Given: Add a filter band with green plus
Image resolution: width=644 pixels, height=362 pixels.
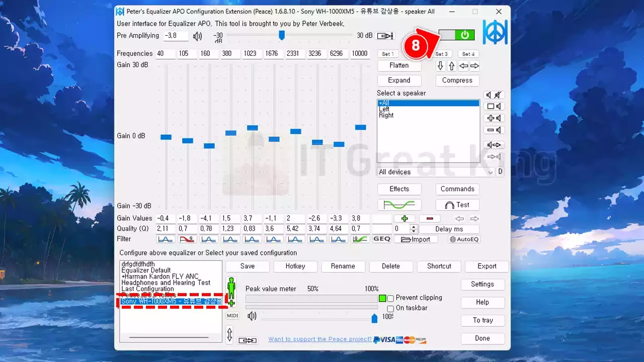Looking at the screenshot, I should pos(405,219).
